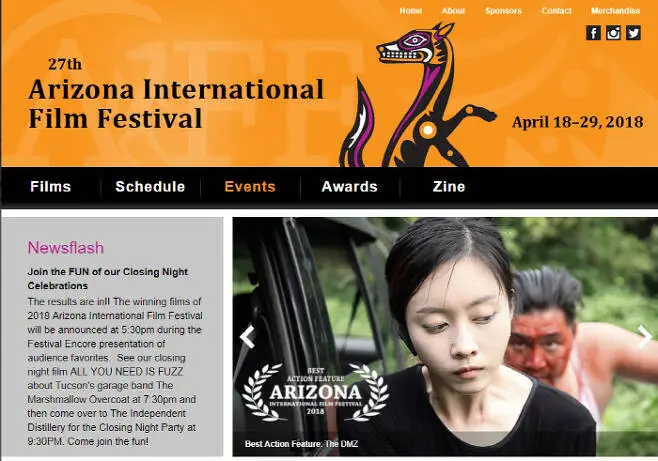Open the Instagram icon in header
Screen dimensions: 658x461
613,33
